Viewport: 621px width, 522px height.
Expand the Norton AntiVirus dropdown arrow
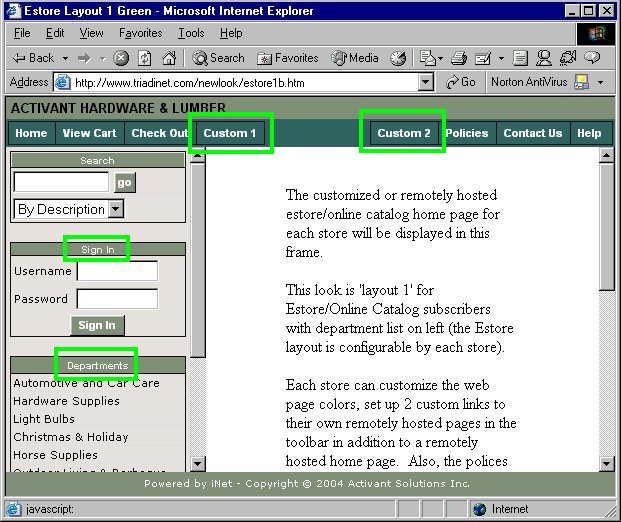coord(600,82)
